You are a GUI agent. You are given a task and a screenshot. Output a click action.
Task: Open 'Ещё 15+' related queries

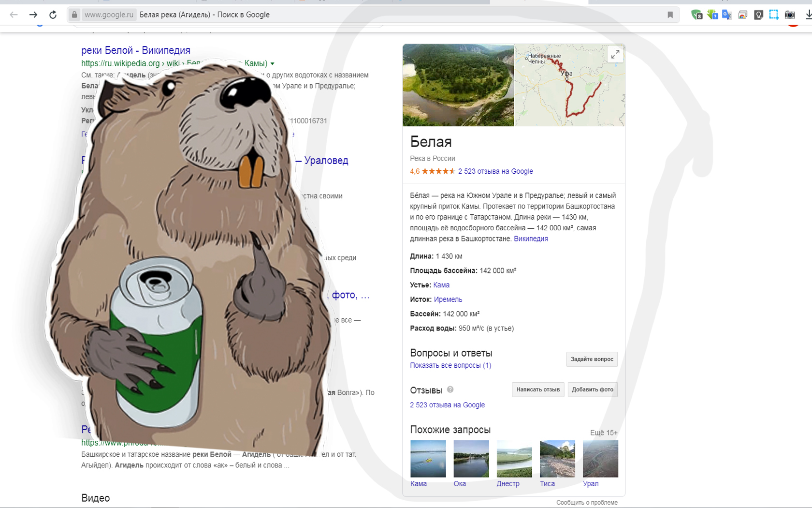pyautogui.click(x=604, y=433)
